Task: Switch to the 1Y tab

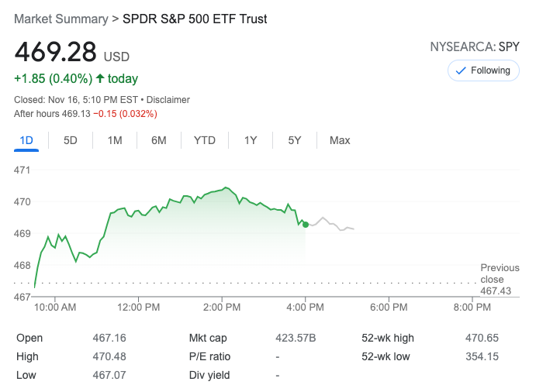Action: [x=251, y=140]
